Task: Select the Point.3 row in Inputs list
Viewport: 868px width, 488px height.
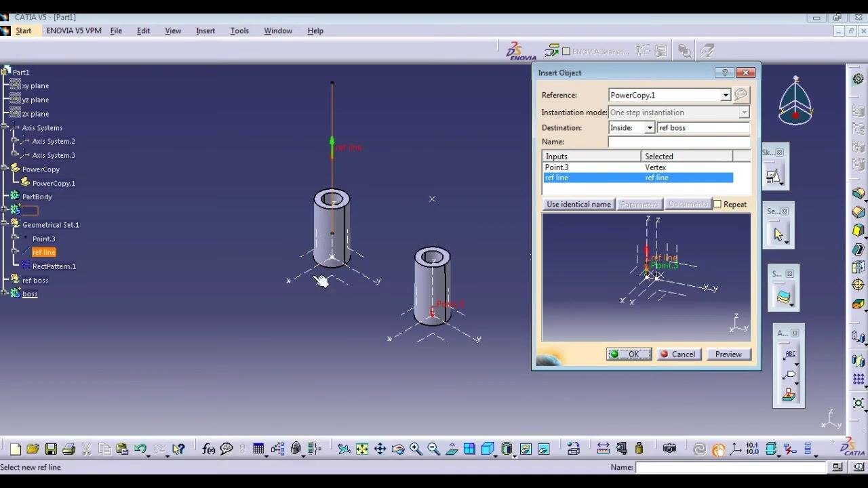Action: [x=638, y=167]
